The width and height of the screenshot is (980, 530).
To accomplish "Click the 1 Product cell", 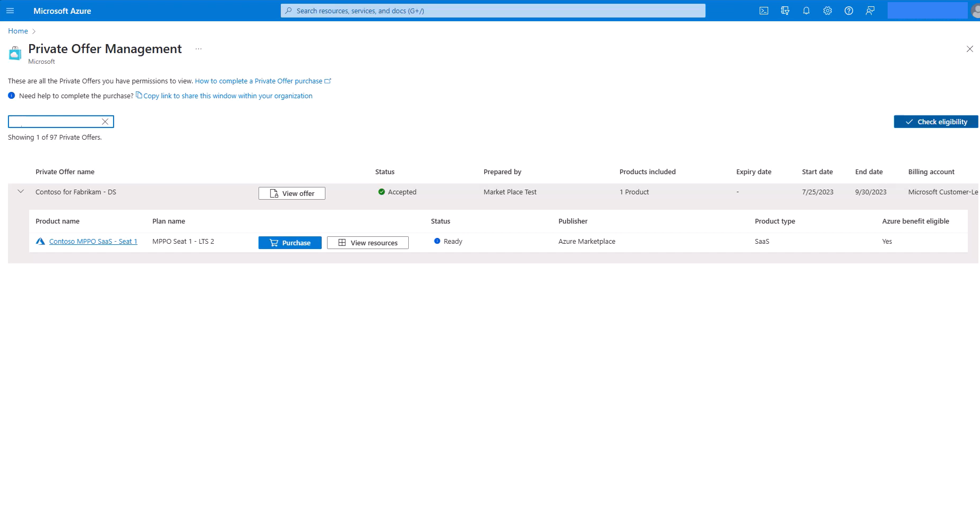I will 634,192.
